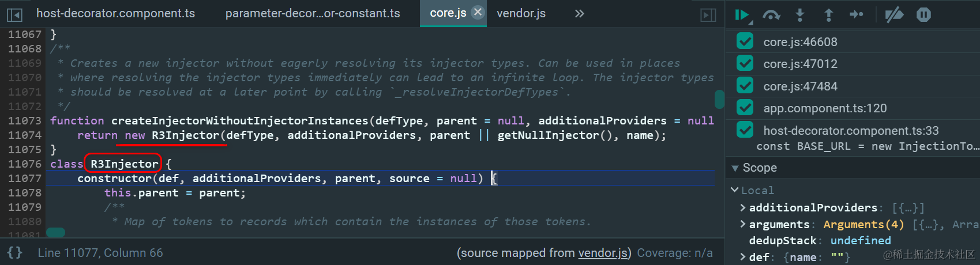Deactivate all breakpoints
980x265 pixels.
(894, 15)
